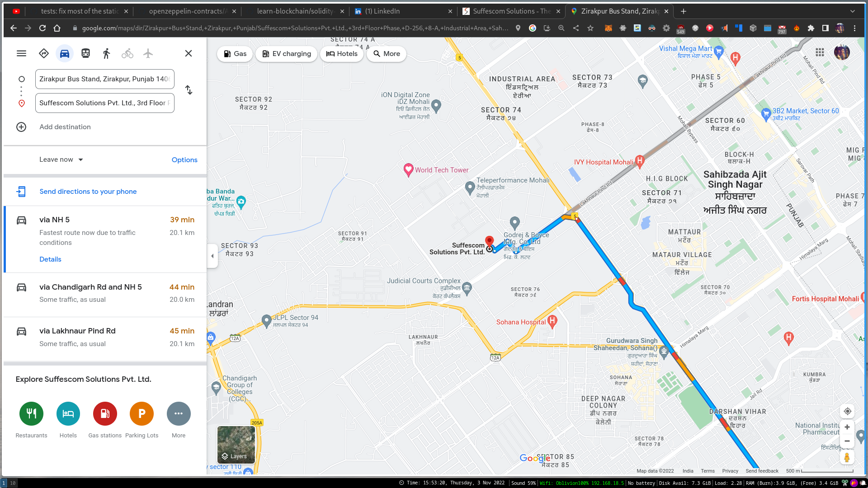Switch to Suffescom Solutions tab

point(512,11)
